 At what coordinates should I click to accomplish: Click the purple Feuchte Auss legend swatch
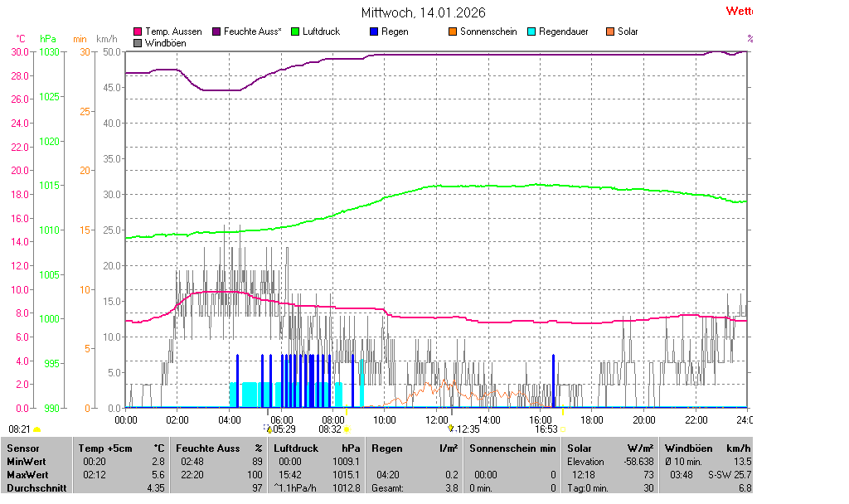click(216, 31)
